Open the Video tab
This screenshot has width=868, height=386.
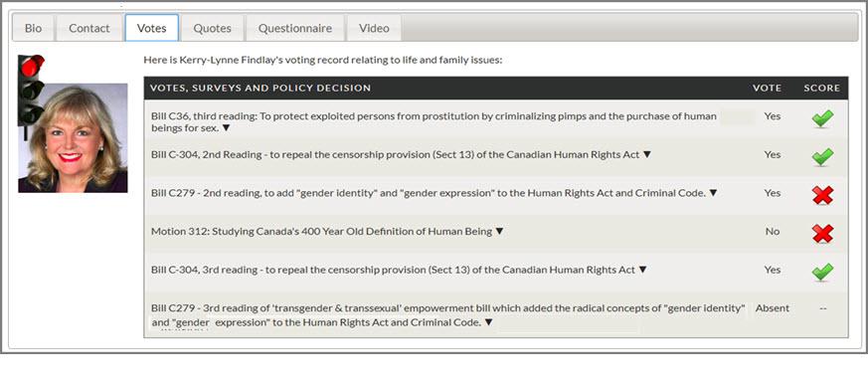pyautogui.click(x=374, y=28)
